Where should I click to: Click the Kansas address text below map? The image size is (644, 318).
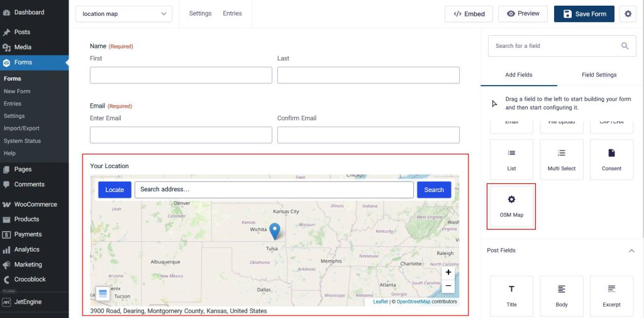(x=179, y=311)
